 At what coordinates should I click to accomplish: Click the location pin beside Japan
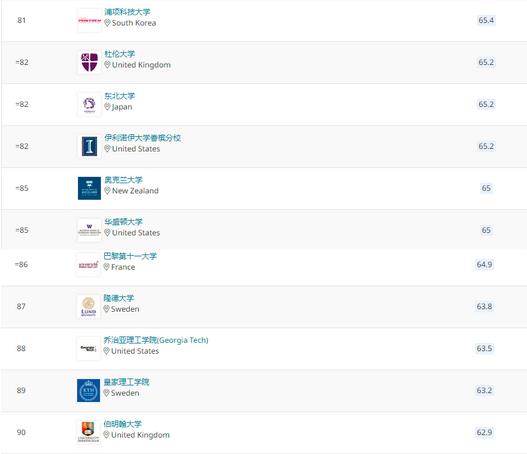107,107
